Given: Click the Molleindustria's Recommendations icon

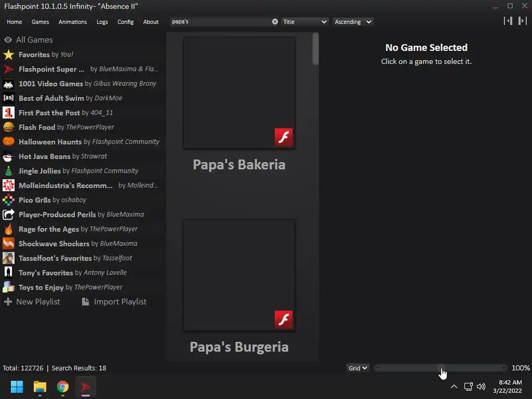Looking at the screenshot, I should click(8, 185).
